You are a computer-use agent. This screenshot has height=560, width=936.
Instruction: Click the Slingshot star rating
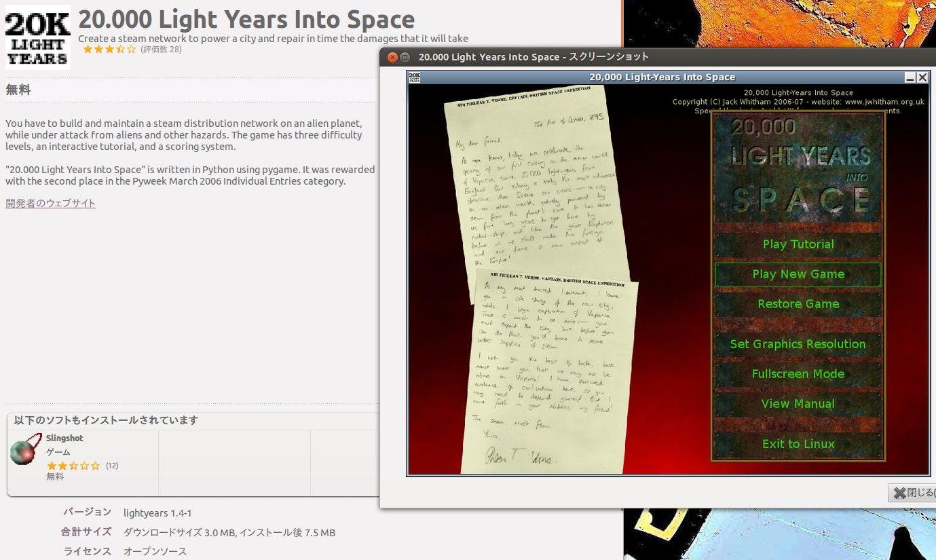pyautogui.click(x=73, y=466)
